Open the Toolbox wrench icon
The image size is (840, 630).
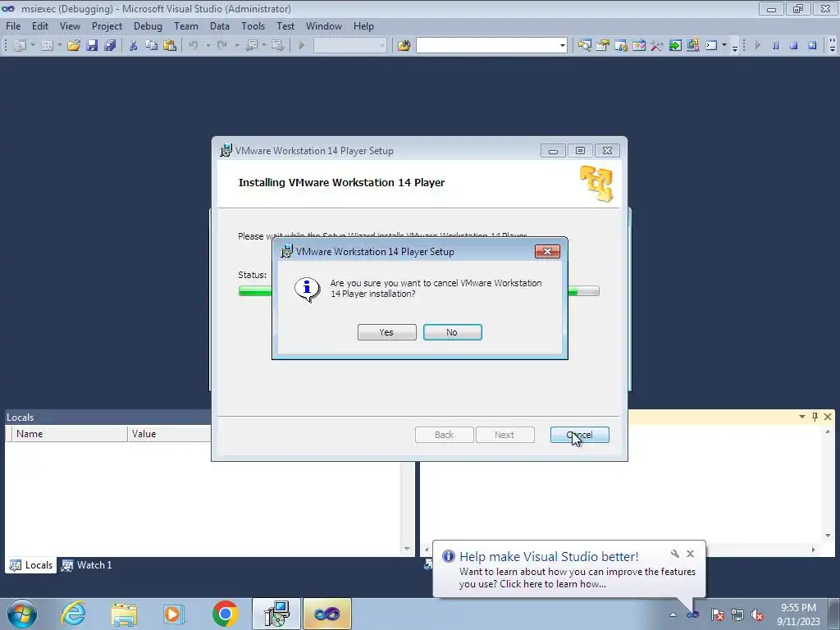[x=657, y=46]
